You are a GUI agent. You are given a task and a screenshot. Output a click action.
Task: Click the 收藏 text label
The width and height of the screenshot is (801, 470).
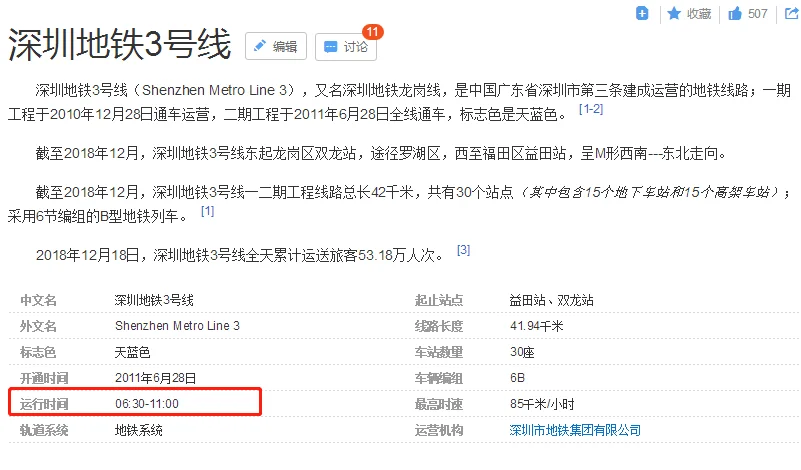tap(699, 14)
